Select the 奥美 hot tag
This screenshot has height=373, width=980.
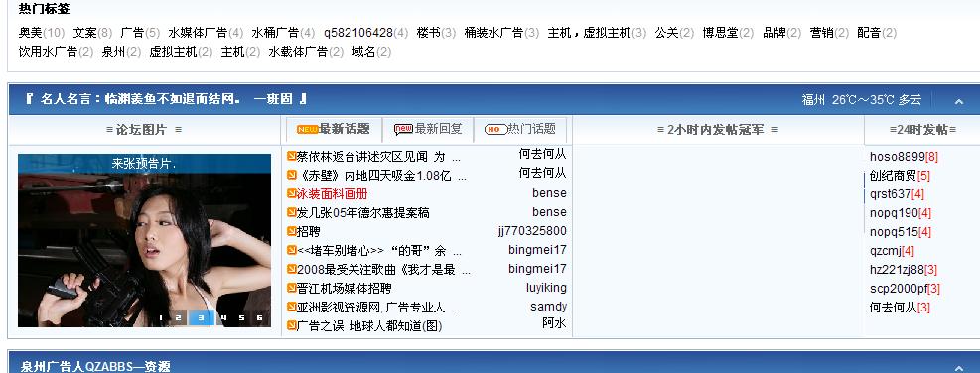tap(30, 33)
